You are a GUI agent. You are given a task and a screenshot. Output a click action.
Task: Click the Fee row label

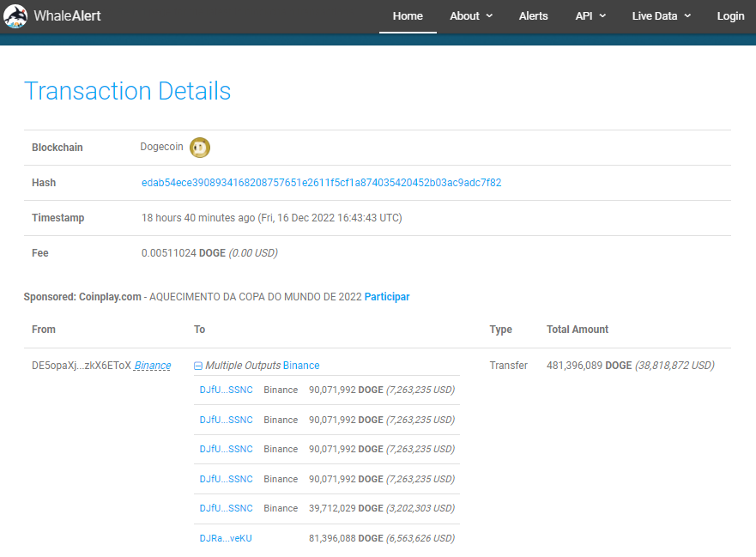(x=40, y=253)
